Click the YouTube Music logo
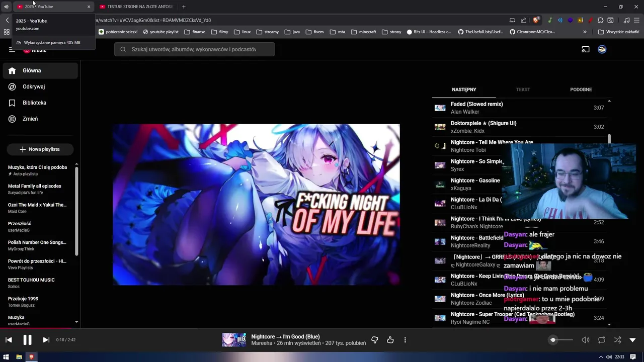The height and width of the screenshot is (362, 644). pyautogui.click(x=35, y=49)
